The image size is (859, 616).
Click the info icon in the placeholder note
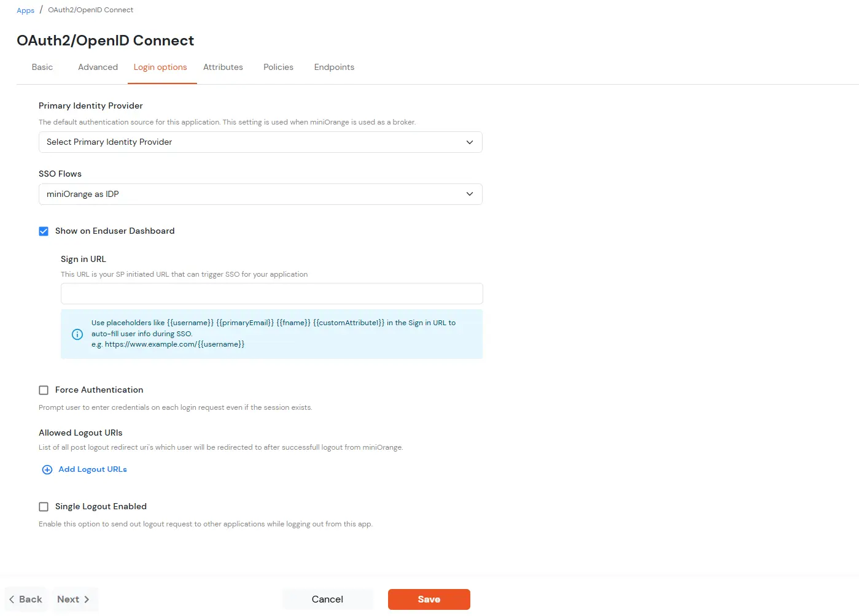77,334
